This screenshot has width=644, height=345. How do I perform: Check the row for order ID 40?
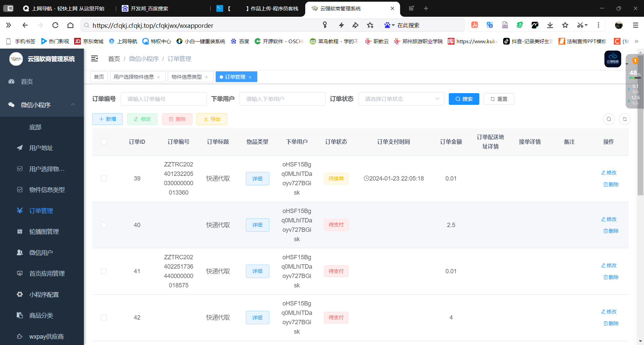coord(104,225)
